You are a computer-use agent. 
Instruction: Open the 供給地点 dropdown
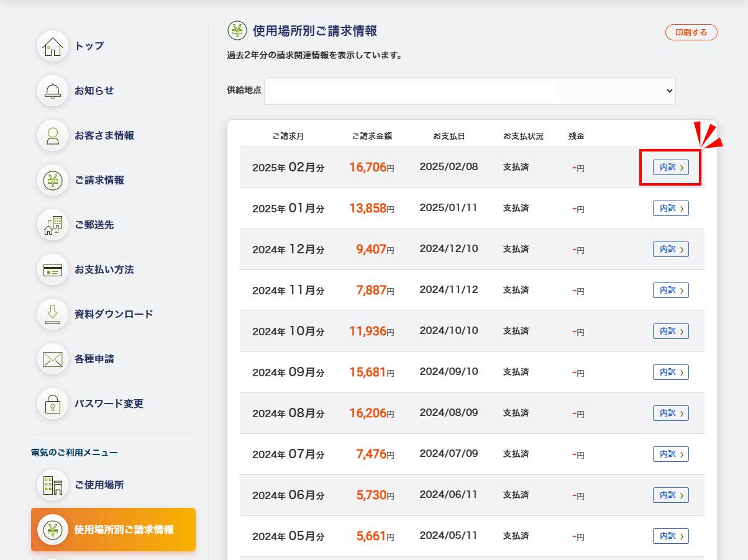click(x=470, y=91)
